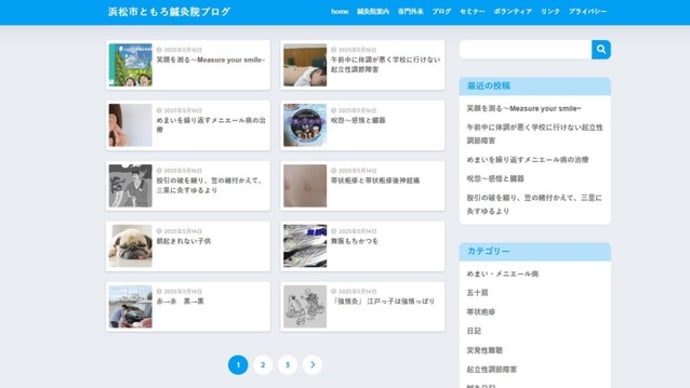
Task: Click the grayscale illustration thumbnail of 股引 post
Action: [130, 186]
